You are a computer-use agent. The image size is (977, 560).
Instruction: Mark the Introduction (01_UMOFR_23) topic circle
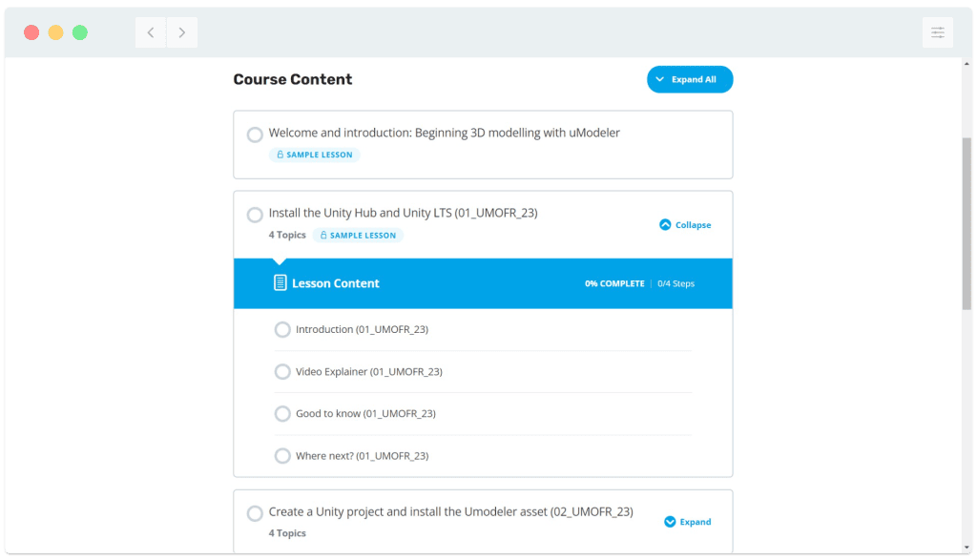pos(282,329)
